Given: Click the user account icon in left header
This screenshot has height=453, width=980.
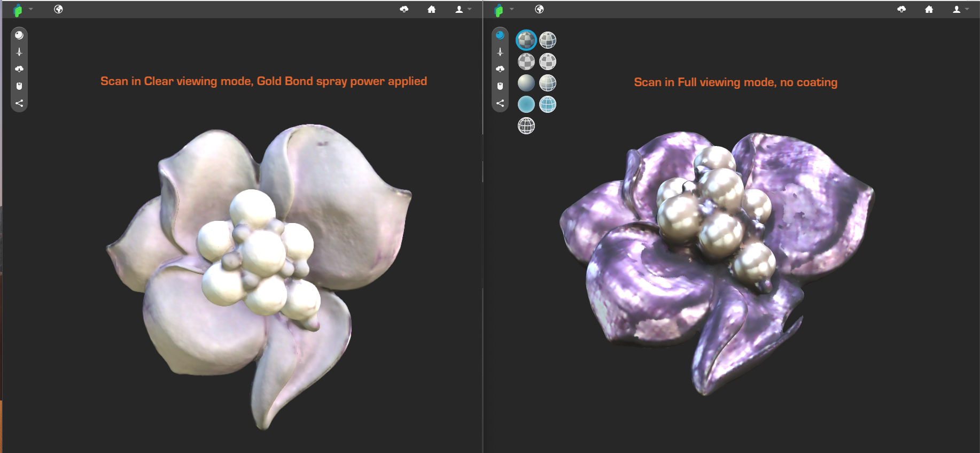Looking at the screenshot, I should coord(459,9).
